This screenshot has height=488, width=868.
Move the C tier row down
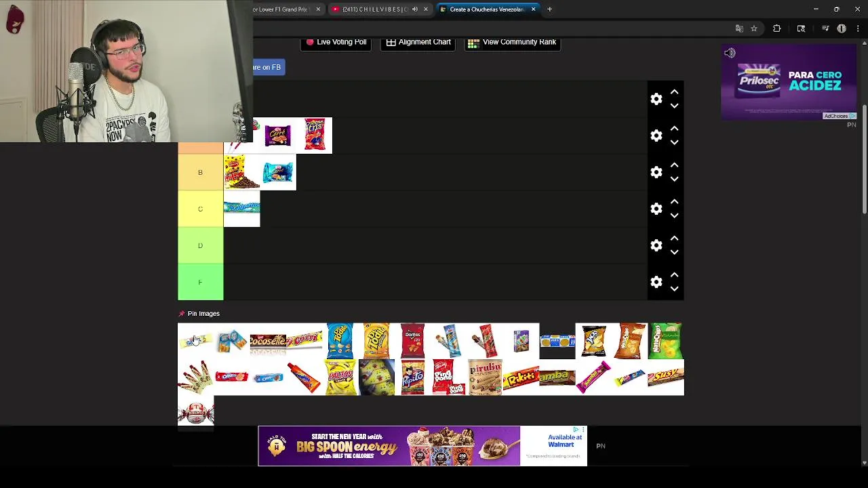tap(674, 216)
